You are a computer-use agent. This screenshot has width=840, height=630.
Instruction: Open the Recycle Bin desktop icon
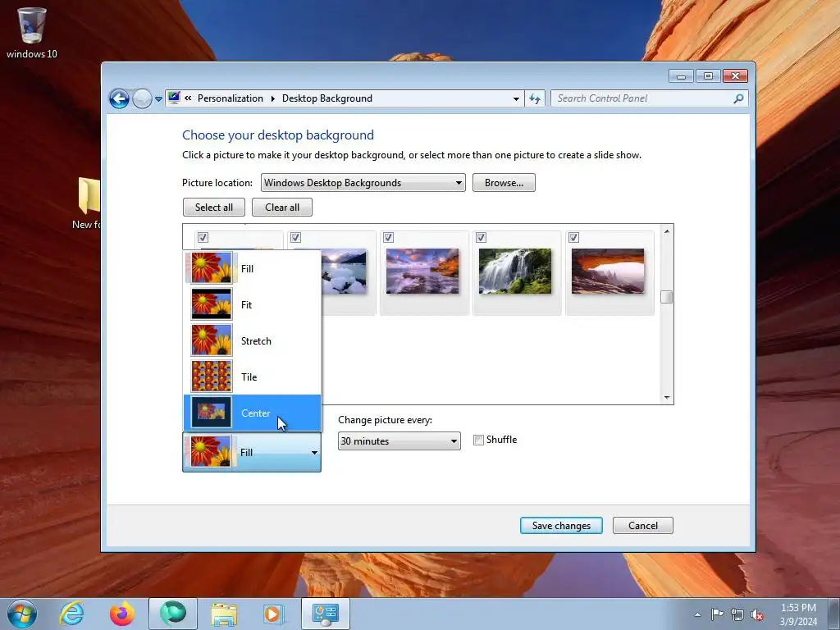[x=32, y=32]
